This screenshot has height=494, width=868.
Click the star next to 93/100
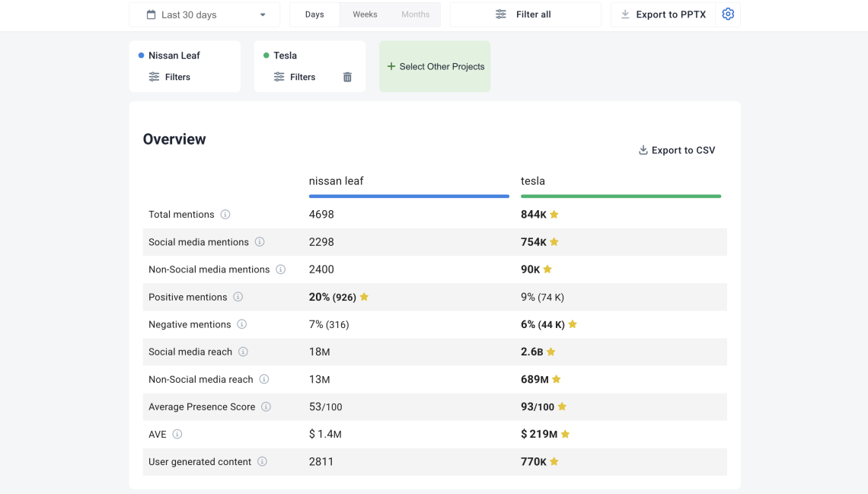pyautogui.click(x=562, y=406)
